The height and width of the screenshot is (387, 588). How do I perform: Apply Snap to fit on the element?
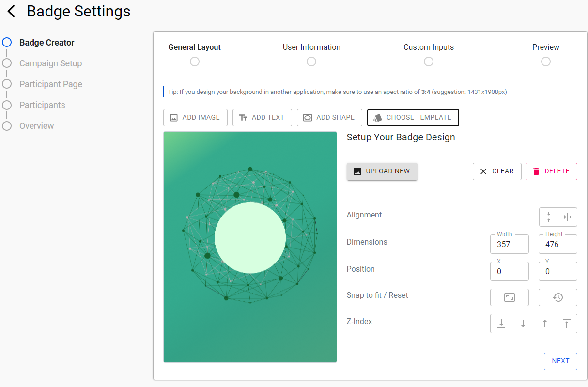click(509, 297)
